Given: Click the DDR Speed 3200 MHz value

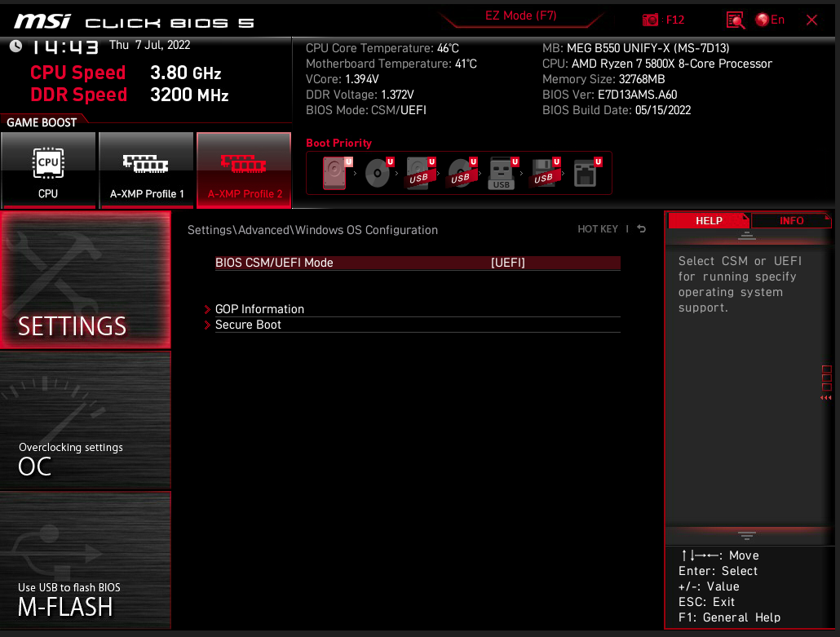Looking at the screenshot, I should pyautogui.click(x=189, y=95).
